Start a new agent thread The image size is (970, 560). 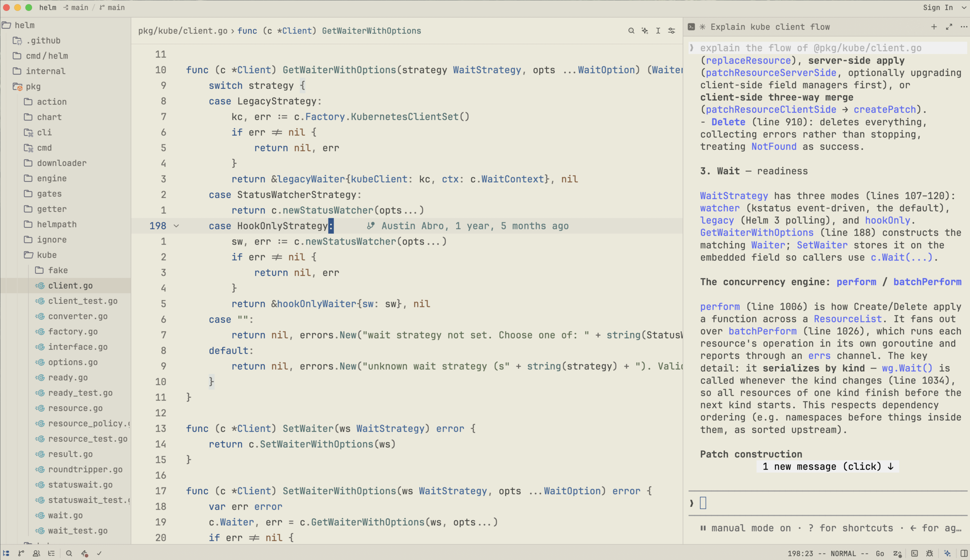point(934,27)
